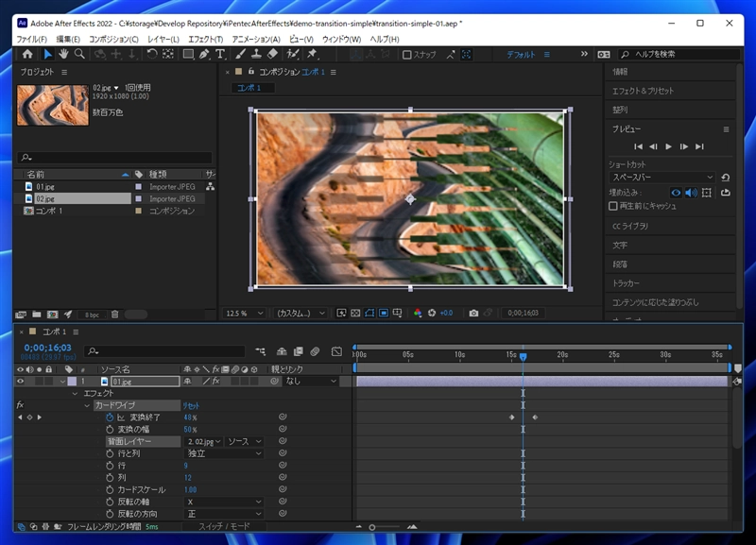Click the 02.jpg thumbnail in Project panel

(x=53, y=105)
